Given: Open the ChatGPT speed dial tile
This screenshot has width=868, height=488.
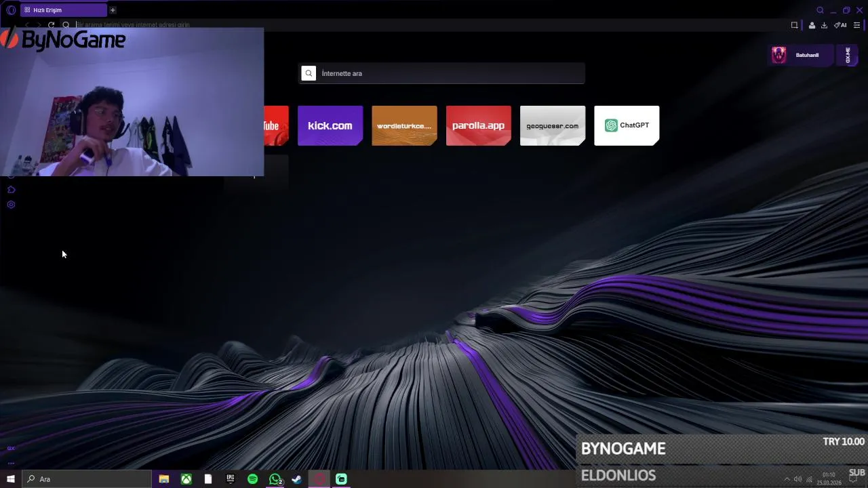Looking at the screenshot, I should [x=627, y=125].
